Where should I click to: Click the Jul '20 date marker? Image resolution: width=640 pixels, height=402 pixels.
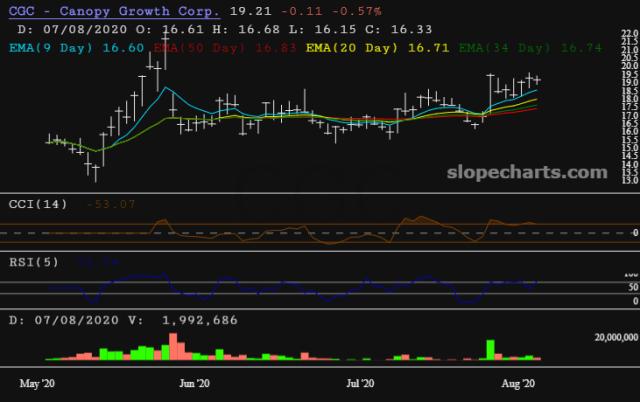pyautogui.click(x=359, y=383)
